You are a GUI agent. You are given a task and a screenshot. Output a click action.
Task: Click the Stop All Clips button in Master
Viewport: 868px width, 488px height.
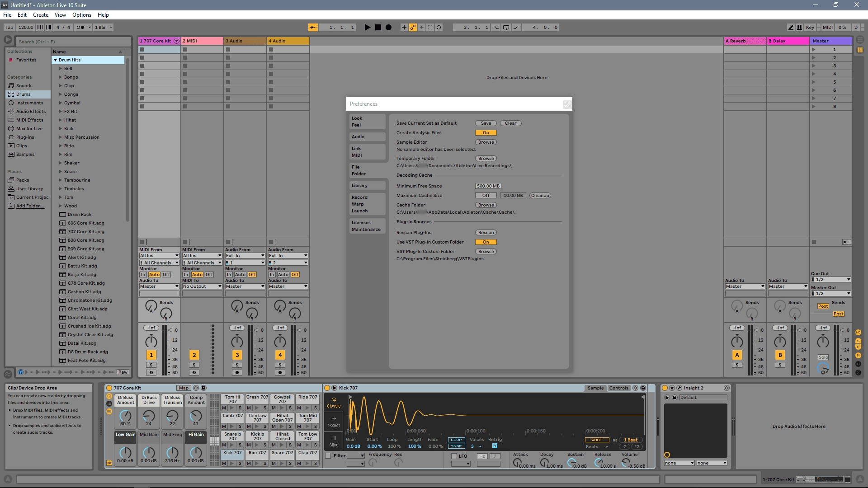pyautogui.click(x=814, y=242)
